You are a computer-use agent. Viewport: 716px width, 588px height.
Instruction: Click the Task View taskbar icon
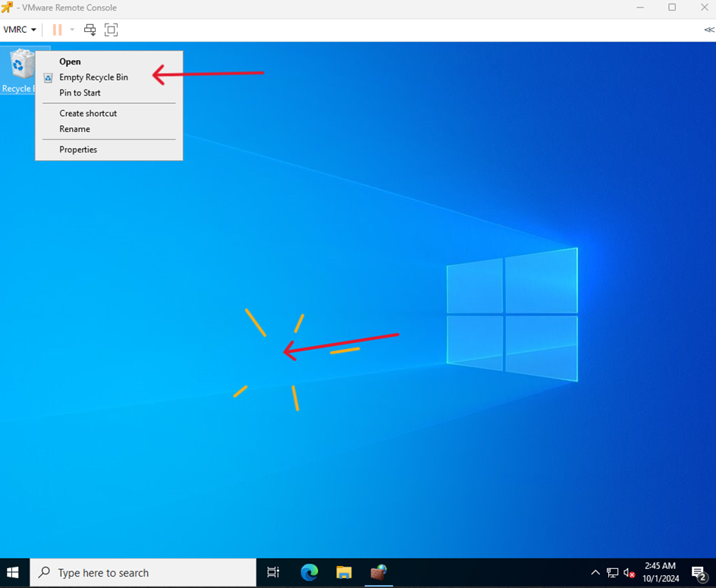pyautogui.click(x=274, y=573)
